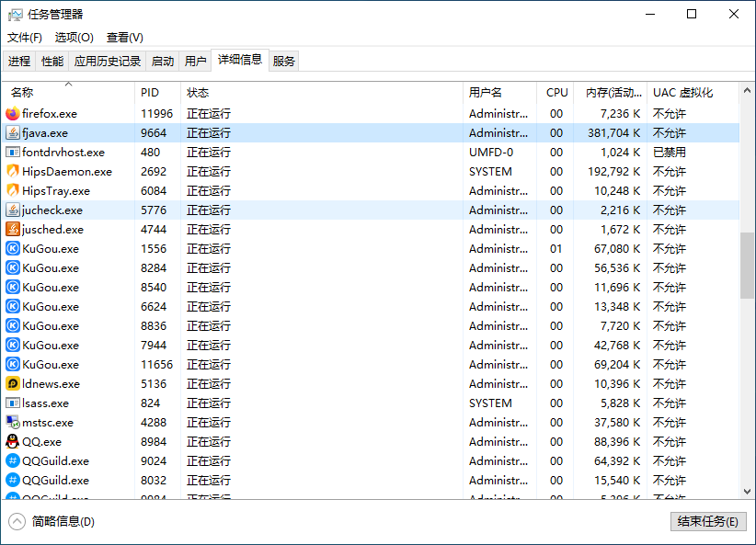
Task: Open the 查看 menu
Action: pos(123,38)
